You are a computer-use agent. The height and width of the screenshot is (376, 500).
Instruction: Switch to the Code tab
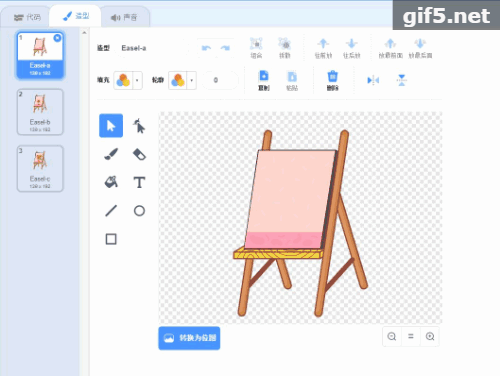(26, 17)
